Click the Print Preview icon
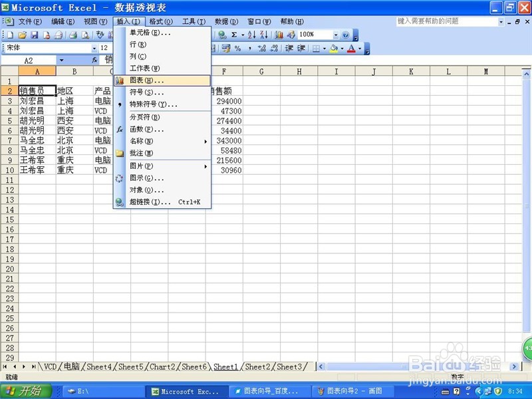 click(86, 35)
